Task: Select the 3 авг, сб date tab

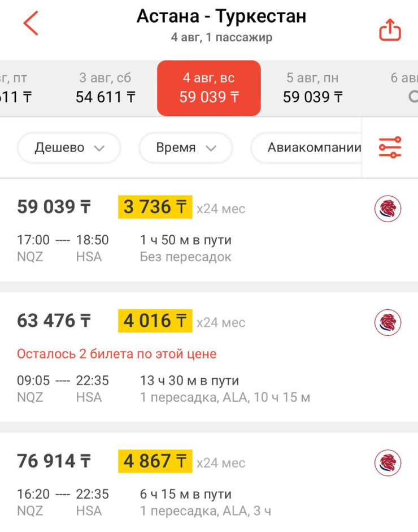Action: pyautogui.click(x=105, y=88)
